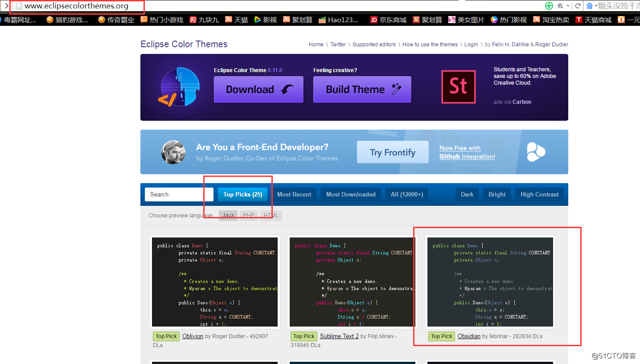
Task: Filter themes by High Contrast
Action: tap(539, 194)
